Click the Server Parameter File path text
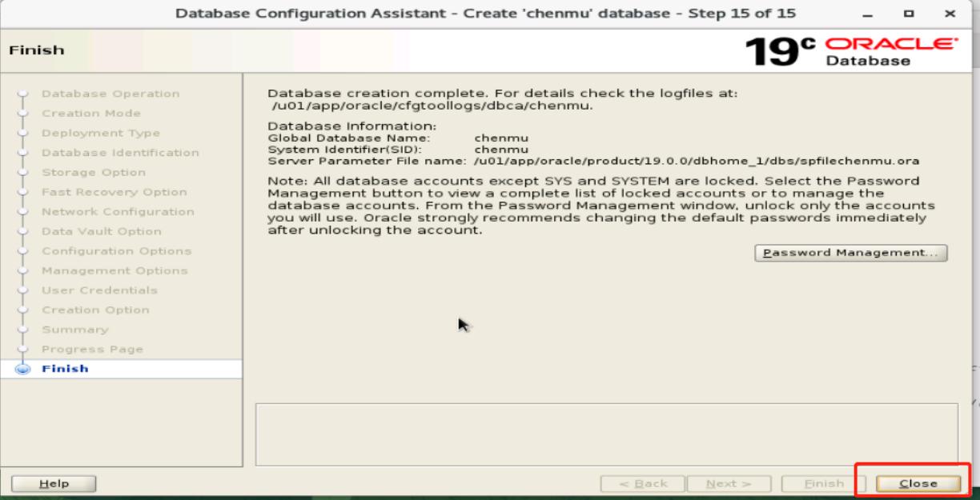This screenshot has width=980, height=500. pyautogui.click(x=697, y=161)
